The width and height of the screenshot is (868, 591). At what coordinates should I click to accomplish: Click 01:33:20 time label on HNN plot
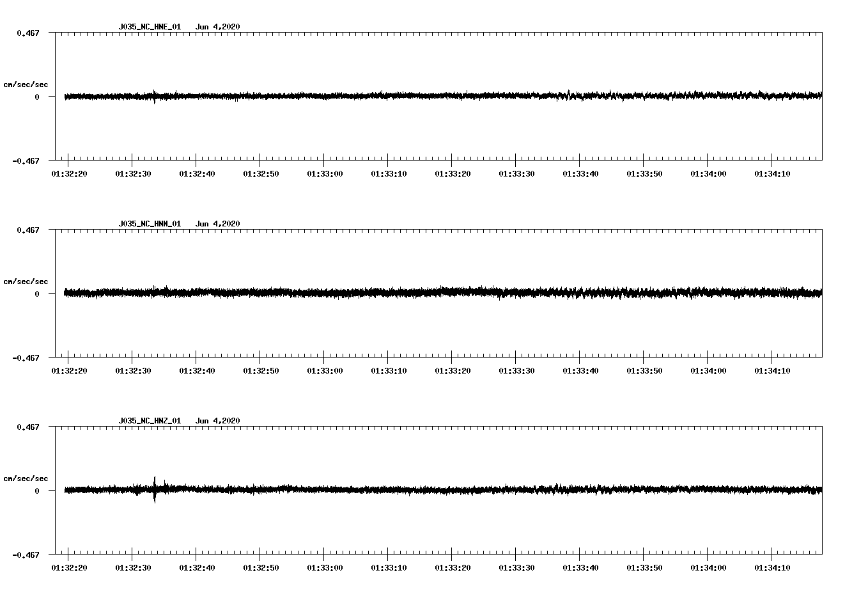(453, 371)
